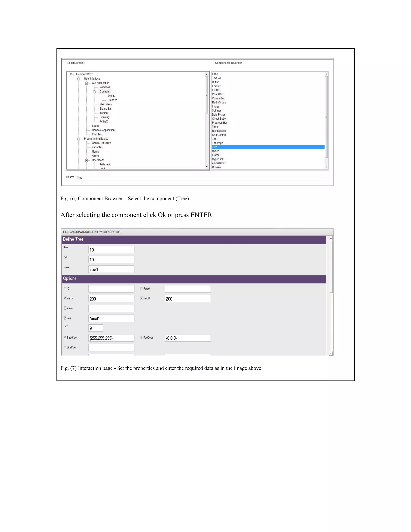This screenshot has width=411, height=532.
Task: Select Events under Controls
Action: (111, 96)
